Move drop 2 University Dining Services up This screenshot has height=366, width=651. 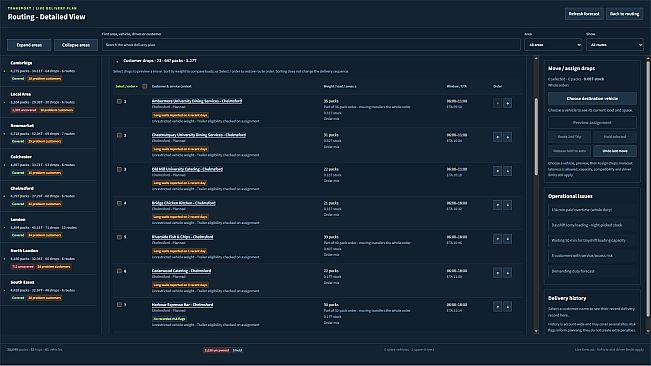(x=497, y=137)
